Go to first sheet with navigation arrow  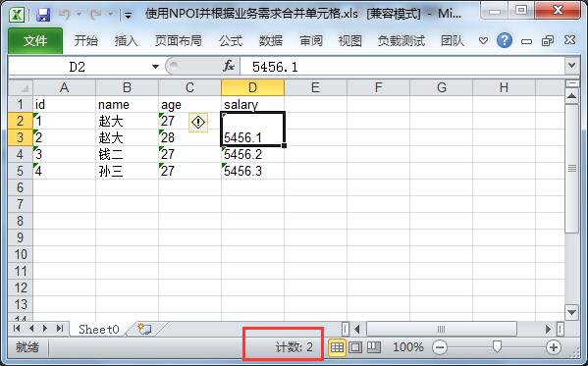pos(17,329)
